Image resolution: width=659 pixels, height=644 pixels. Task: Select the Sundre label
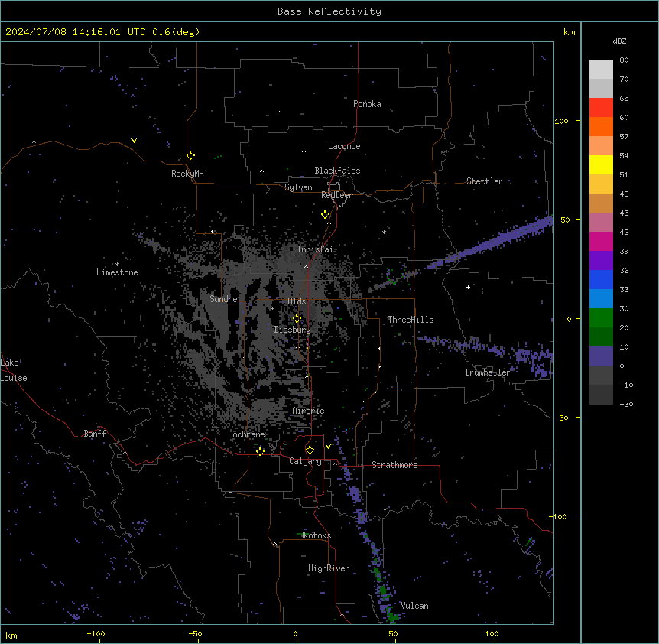click(x=223, y=299)
